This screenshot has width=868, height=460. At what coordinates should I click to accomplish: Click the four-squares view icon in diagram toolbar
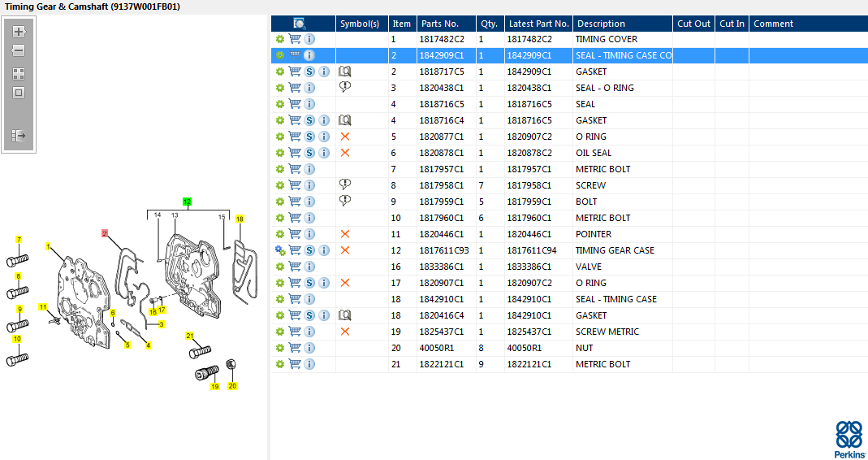(19, 74)
